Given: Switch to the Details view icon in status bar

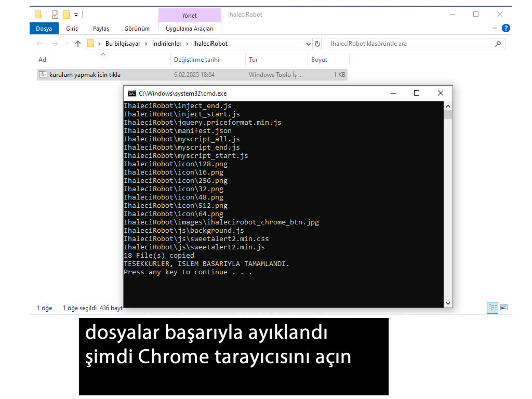Looking at the screenshot, I should coord(493,308).
